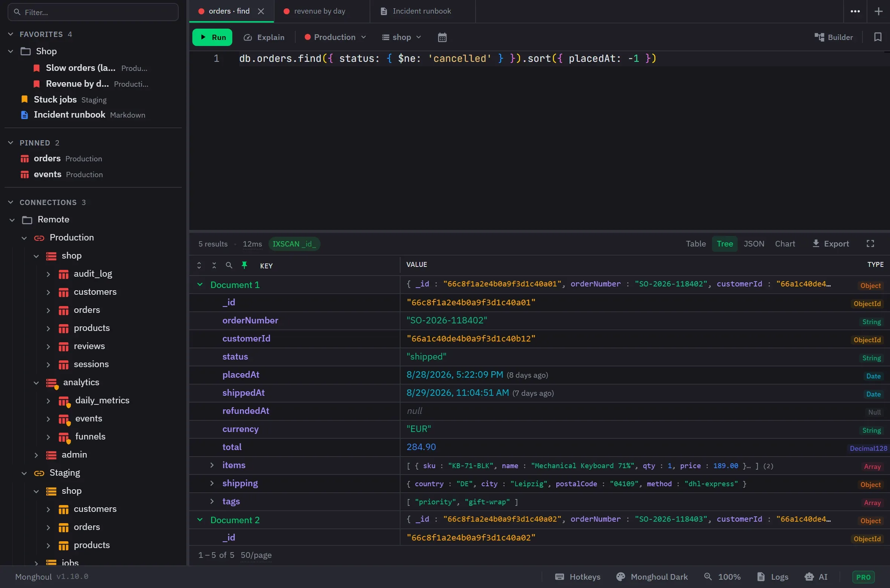Image resolution: width=890 pixels, height=588 pixels.
Task: Click the Filter input field
Action: [x=93, y=12]
